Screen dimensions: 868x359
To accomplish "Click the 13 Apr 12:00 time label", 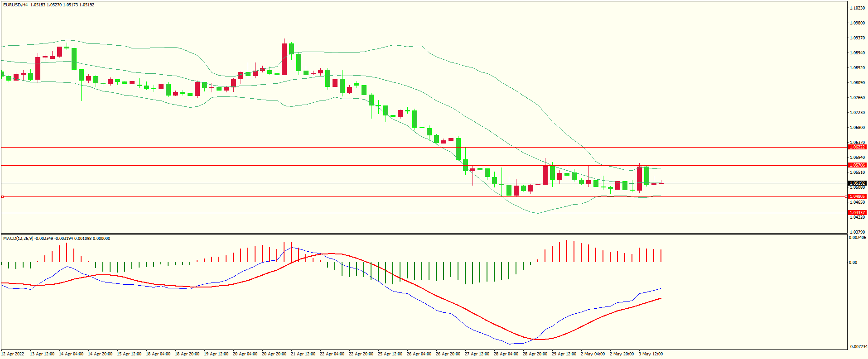I will pos(42,354).
